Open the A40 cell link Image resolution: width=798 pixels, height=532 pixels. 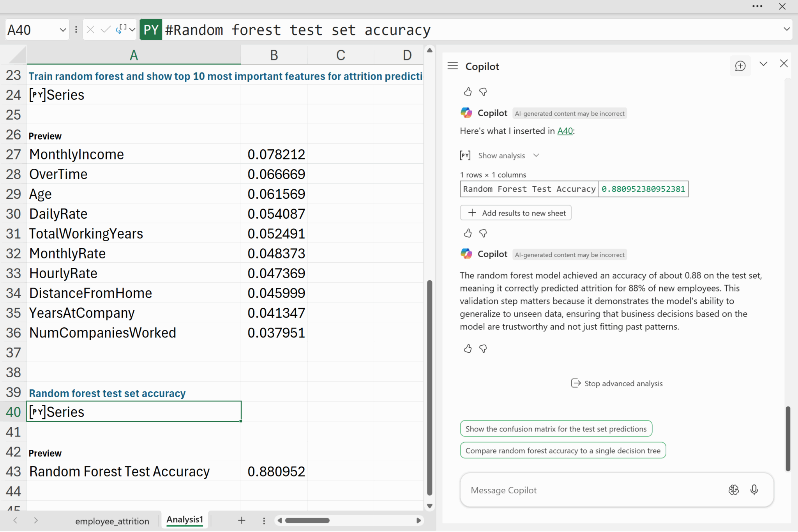click(x=565, y=131)
